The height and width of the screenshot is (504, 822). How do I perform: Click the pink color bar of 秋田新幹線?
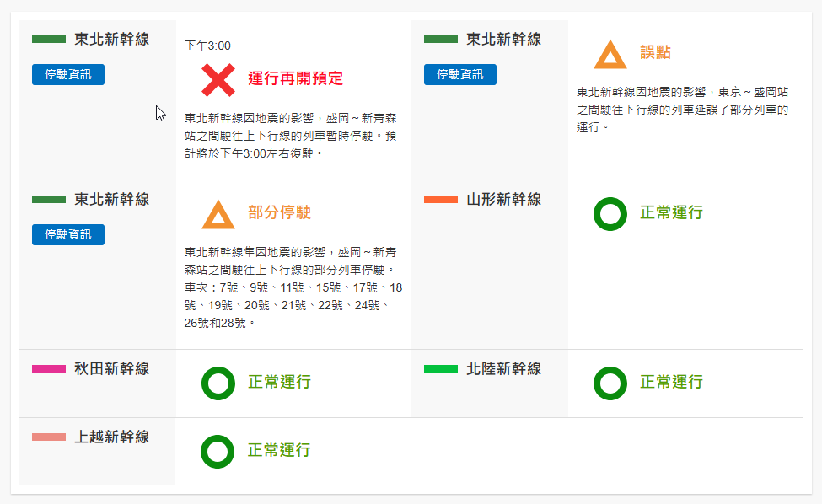coord(48,368)
